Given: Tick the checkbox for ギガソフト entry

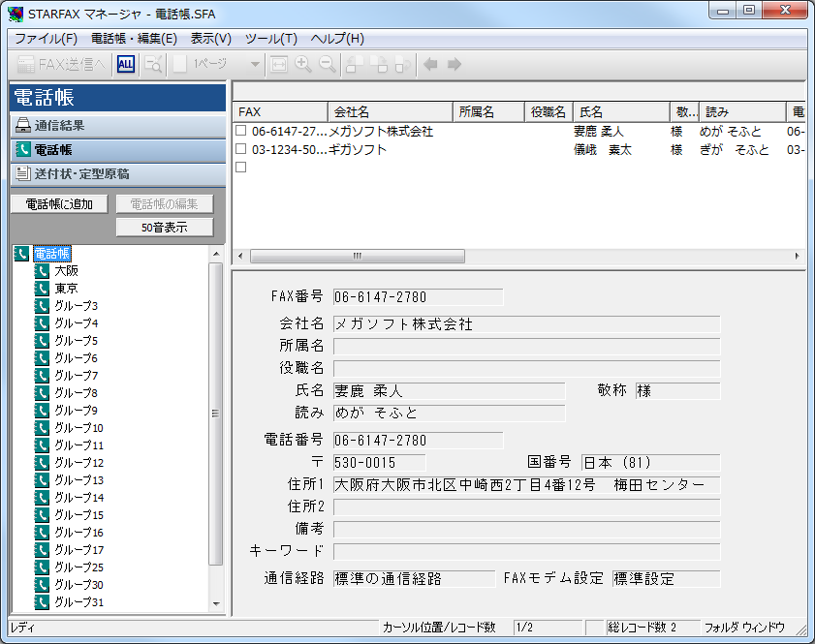Looking at the screenshot, I should point(241,149).
